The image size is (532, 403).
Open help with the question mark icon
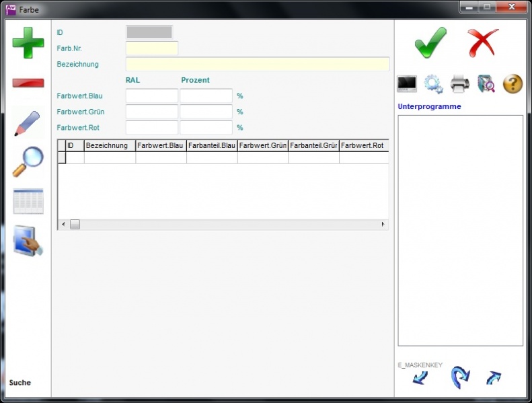(x=512, y=84)
